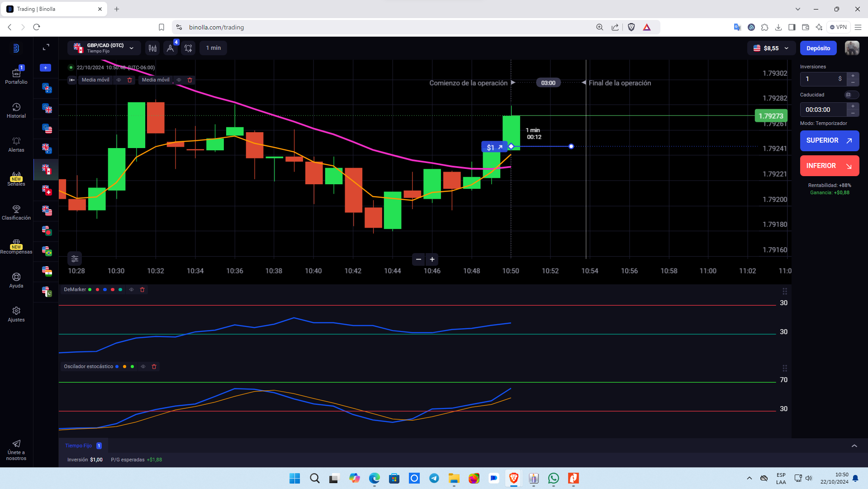Add new asset tab with plus button
The width and height of the screenshot is (868, 489).
46,68
